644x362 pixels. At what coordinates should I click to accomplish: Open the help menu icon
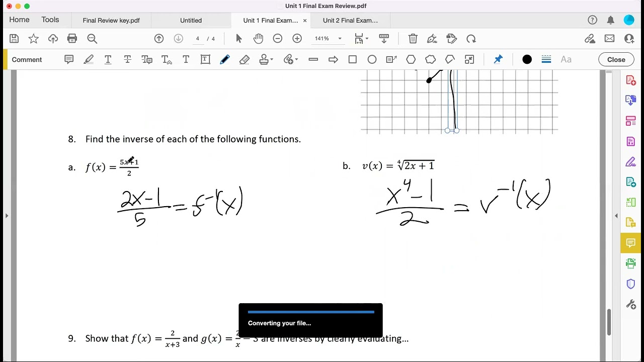click(x=592, y=20)
